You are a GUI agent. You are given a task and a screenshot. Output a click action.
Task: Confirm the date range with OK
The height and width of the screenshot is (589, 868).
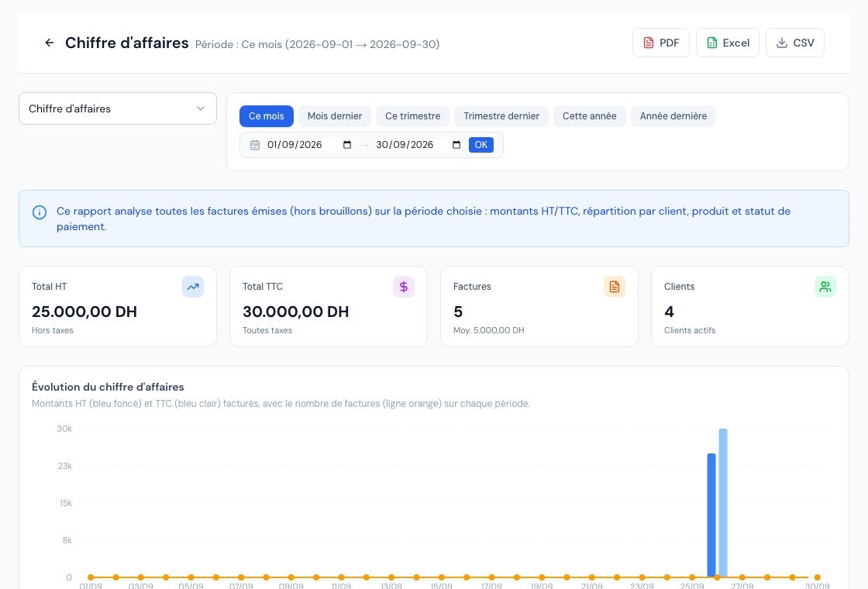(x=481, y=145)
